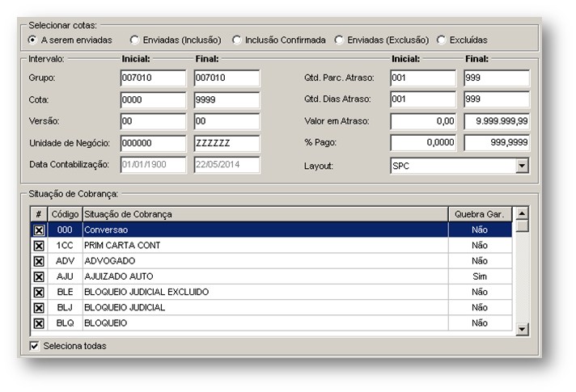Viewport: 576px width, 392px height.
Task: Click Valor em Atraso initial field 0,00
Action: 423,121
